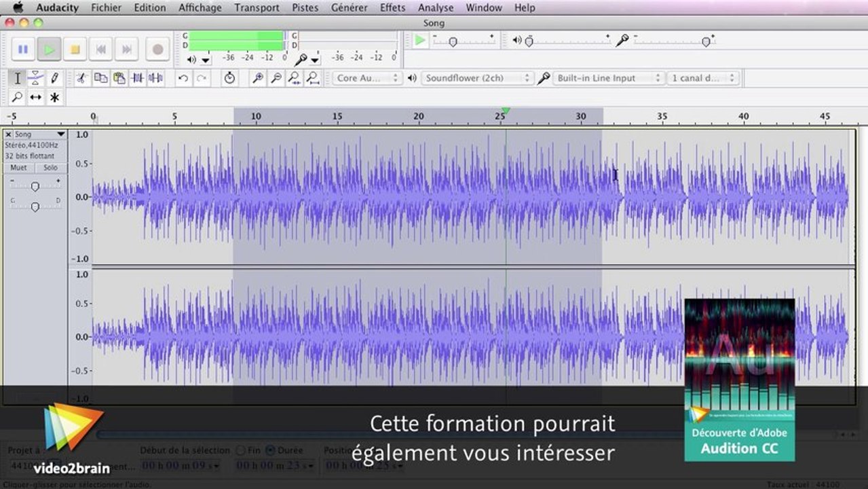Select the Zoom magnifier tool in tools palette
Viewport: 868px width, 489px height.
pos(18,97)
